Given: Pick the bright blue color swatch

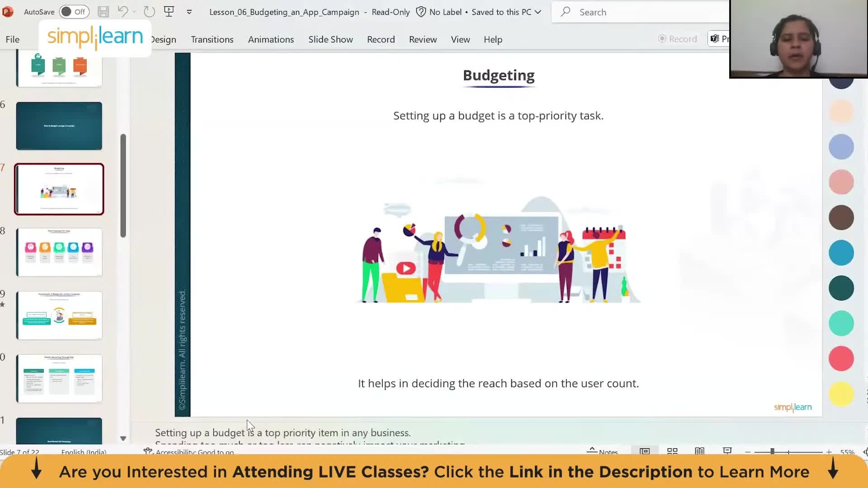Looking at the screenshot, I should (x=841, y=253).
